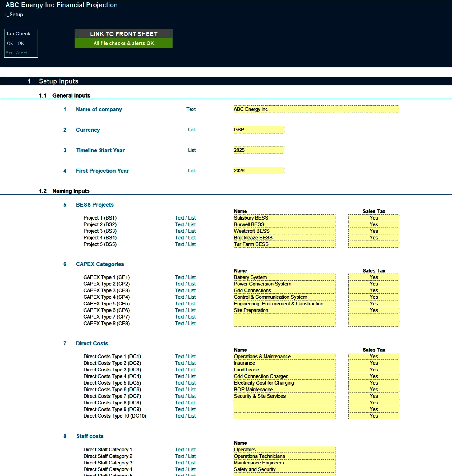Click the Safety and Security staff cell

284,469
